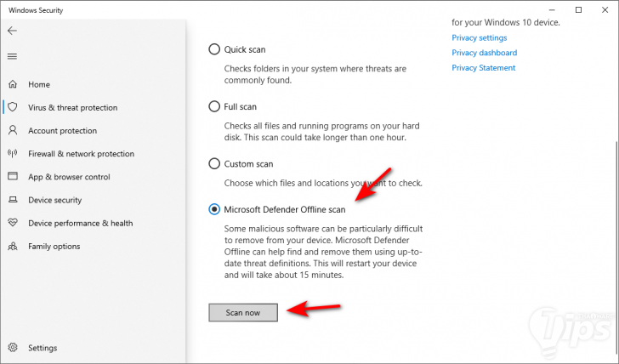Click the Virus & threat protection shield icon
The width and height of the screenshot is (619, 364).
click(12, 108)
